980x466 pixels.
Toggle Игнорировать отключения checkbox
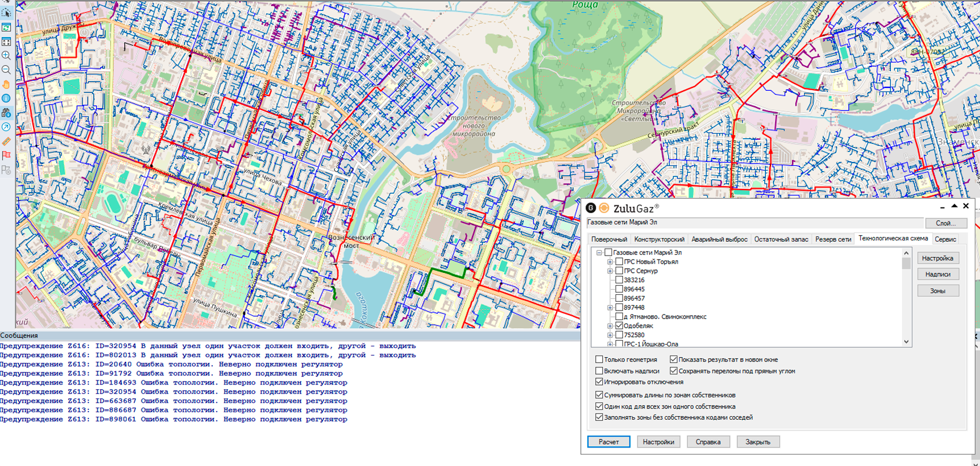(x=599, y=382)
